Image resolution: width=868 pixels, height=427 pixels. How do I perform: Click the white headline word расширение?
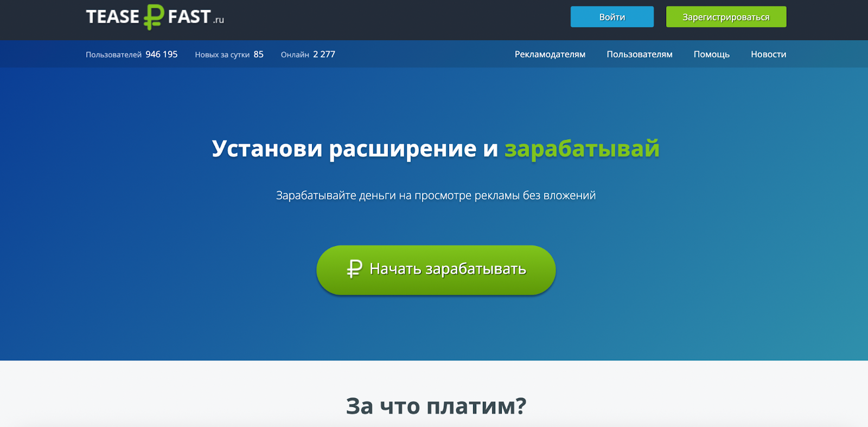coord(403,149)
